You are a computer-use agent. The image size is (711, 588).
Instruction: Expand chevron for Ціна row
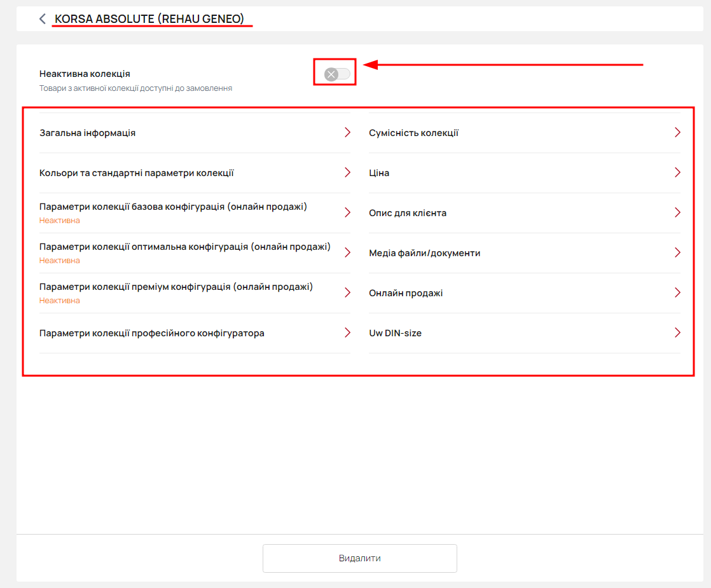point(677,173)
